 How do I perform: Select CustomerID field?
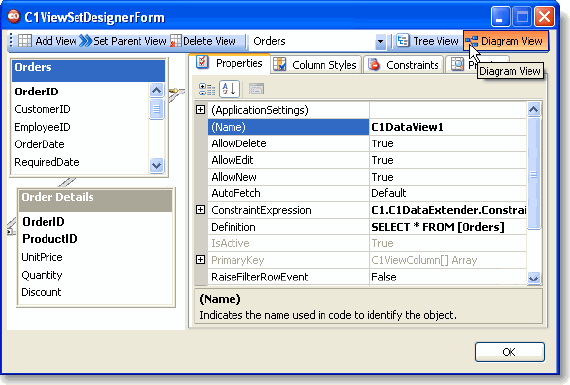click(42, 109)
